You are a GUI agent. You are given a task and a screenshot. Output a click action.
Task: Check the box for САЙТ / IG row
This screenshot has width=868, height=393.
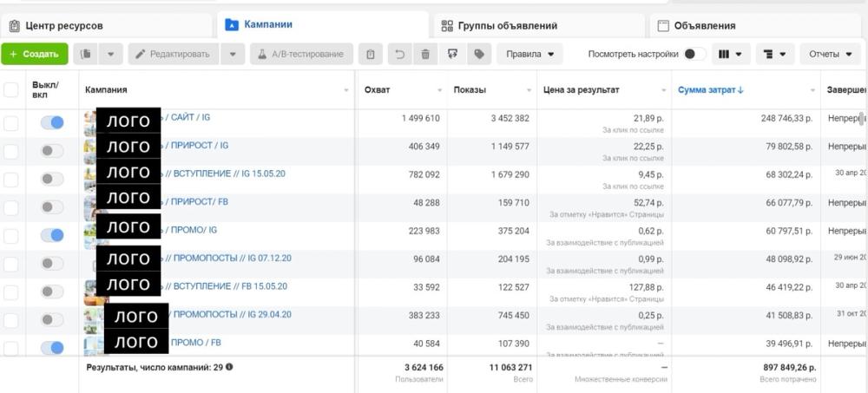pos(11,123)
